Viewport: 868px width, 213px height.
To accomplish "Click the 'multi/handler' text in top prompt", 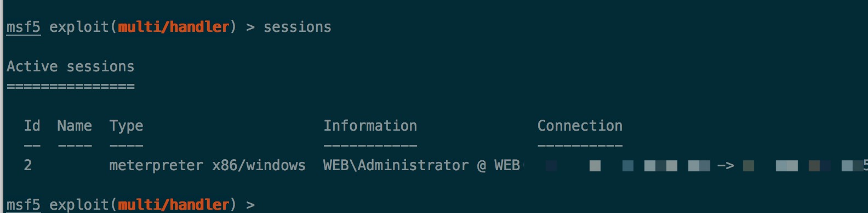I will click(x=174, y=27).
